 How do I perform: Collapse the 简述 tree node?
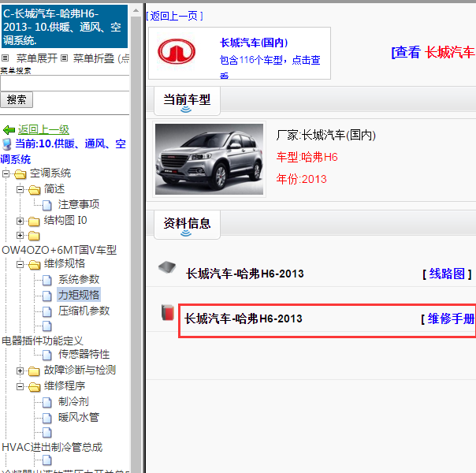[x=20, y=190]
